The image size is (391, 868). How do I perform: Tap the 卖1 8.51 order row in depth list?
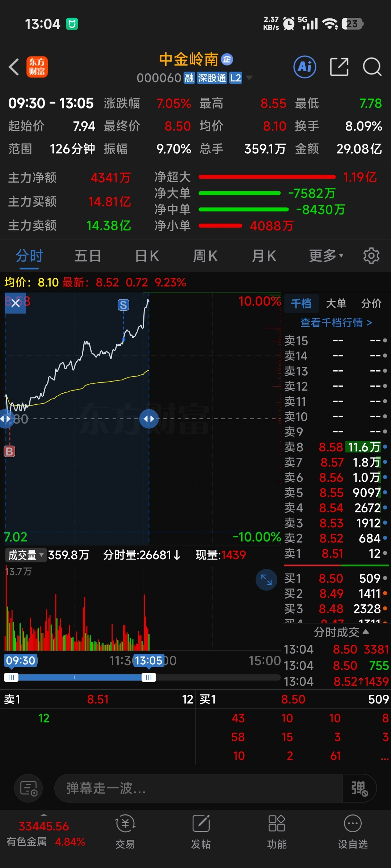tap(336, 553)
